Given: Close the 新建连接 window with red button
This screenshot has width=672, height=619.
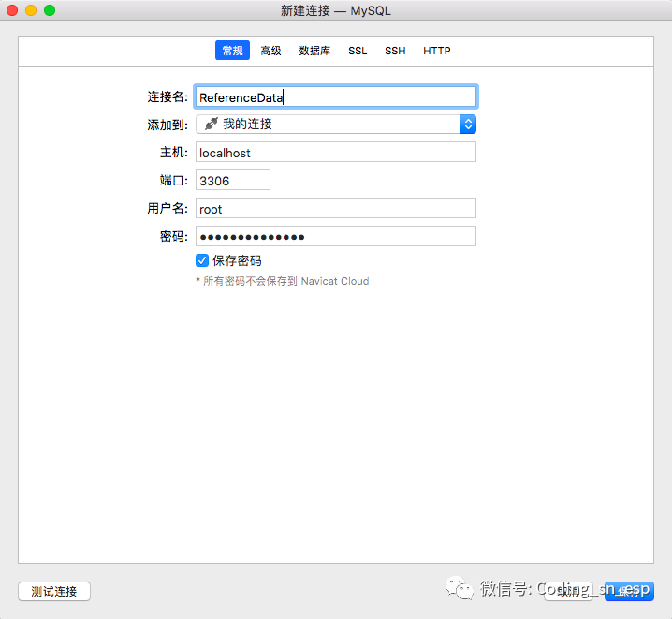Looking at the screenshot, I should tap(12, 10).
